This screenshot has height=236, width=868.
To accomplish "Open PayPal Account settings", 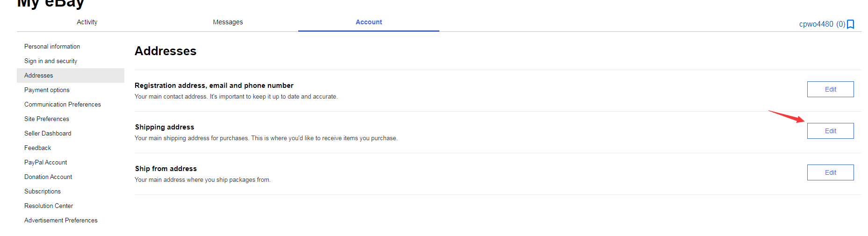I will [x=45, y=162].
